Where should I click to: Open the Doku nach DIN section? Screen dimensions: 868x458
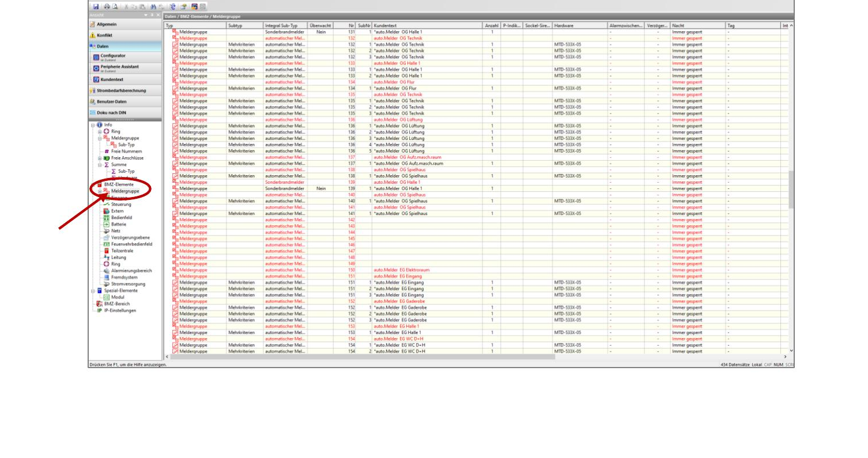pos(125,112)
